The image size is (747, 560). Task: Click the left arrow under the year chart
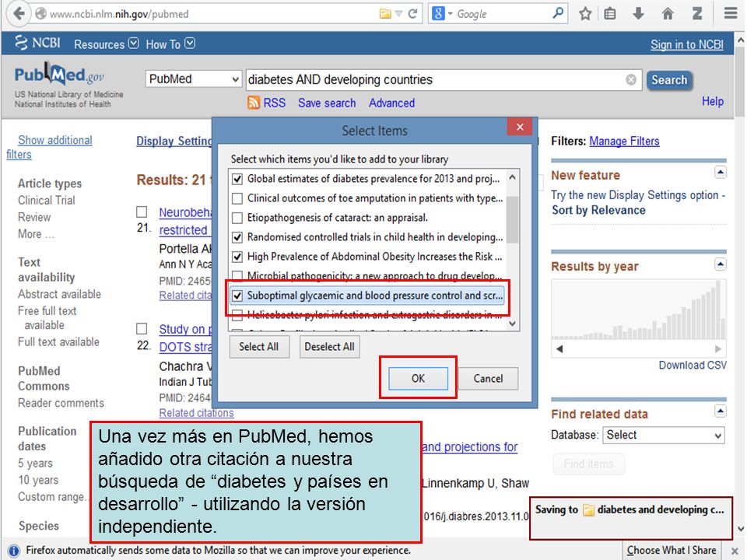pos(559,349)
